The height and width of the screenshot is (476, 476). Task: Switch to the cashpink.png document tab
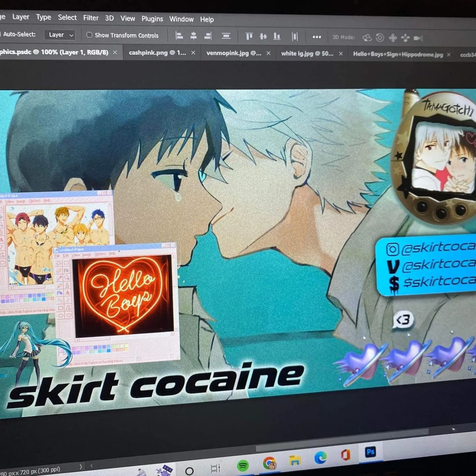157,52
